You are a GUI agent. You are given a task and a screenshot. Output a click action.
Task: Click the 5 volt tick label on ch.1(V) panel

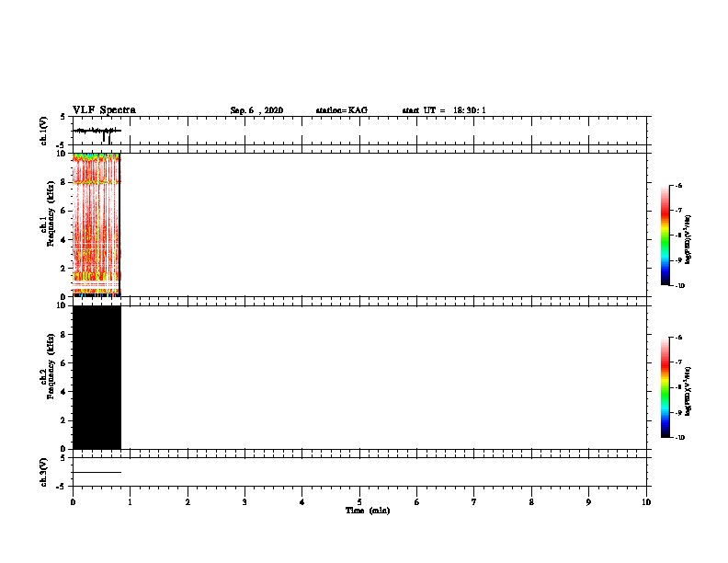pos(63,117)
